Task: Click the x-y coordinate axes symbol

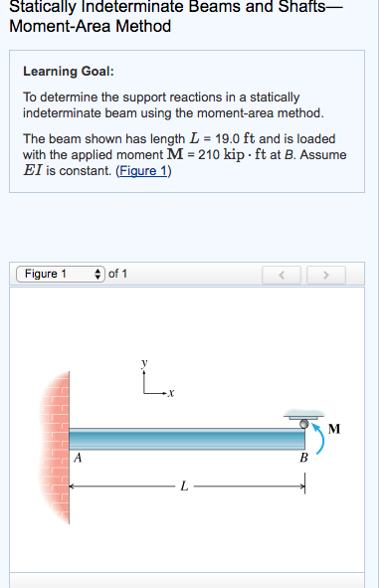Action: tap(157, 379)
